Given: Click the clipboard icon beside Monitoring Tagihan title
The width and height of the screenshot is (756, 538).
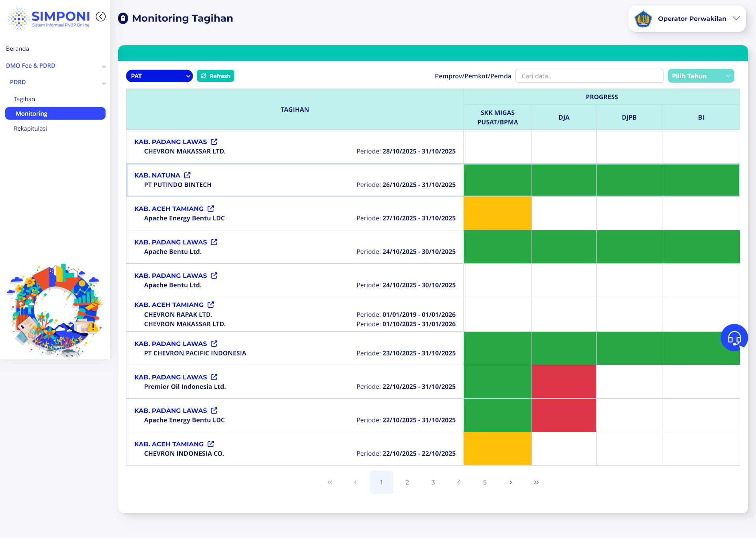Looking at the screenshot, I should 123,18.
